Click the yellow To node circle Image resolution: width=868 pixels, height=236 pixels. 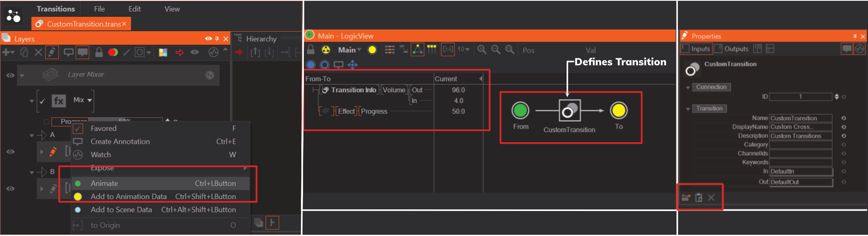618,111
